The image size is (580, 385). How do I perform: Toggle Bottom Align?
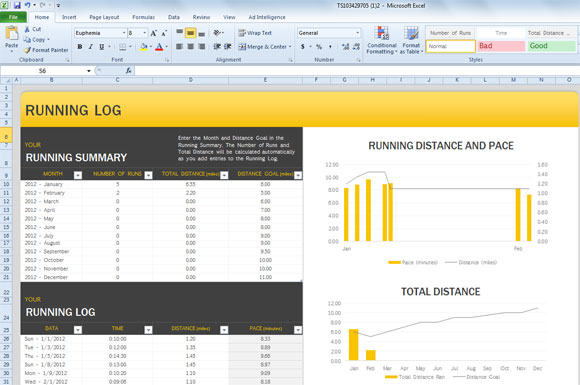(202, 33)
